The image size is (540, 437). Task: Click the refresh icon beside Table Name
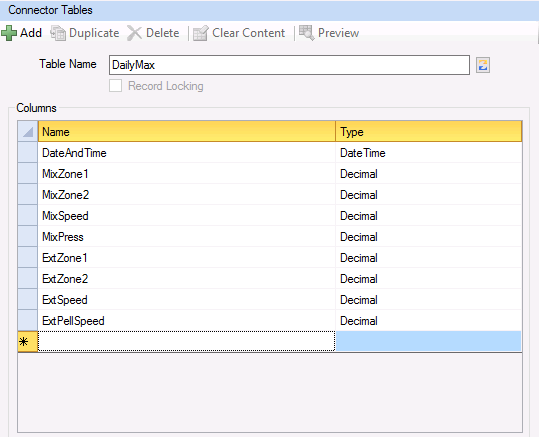tap(483, 65)
